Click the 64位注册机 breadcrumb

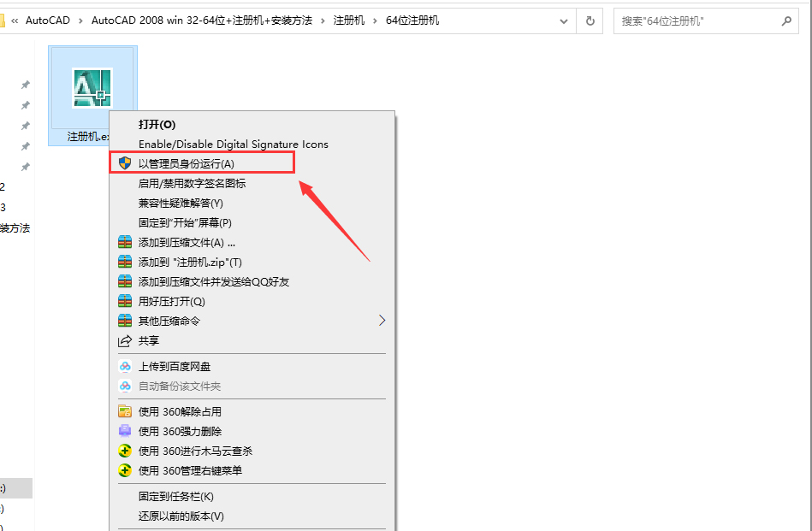(x=412, y=21)
